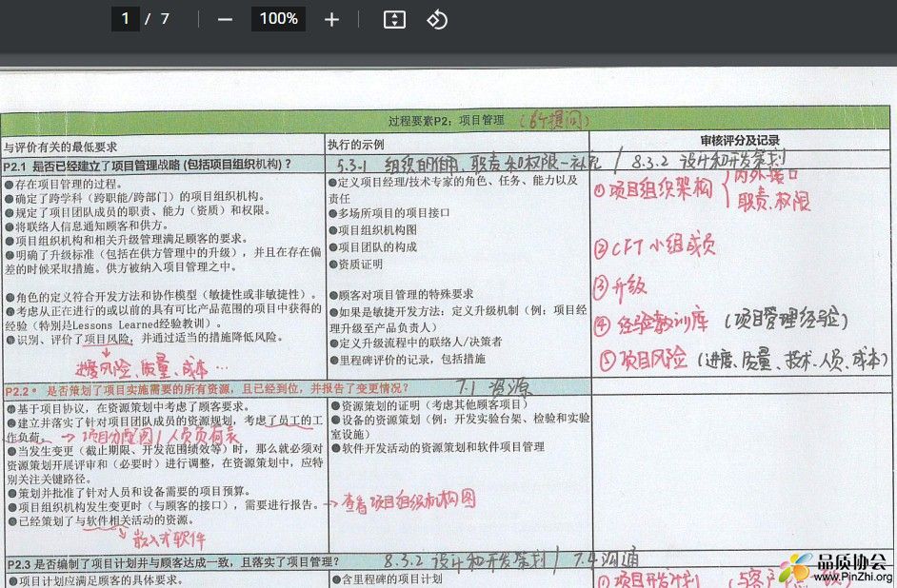
Task: Click the column header 执行的示例
Action: (x=356, y=145)
